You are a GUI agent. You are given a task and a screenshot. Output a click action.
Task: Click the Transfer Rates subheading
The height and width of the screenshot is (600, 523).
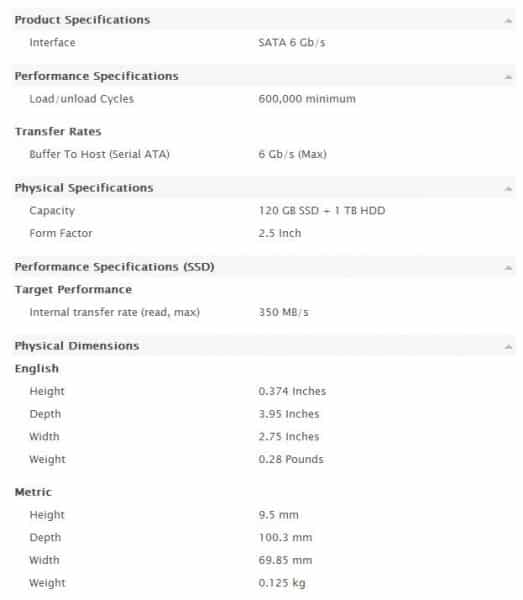coord(58,132)
